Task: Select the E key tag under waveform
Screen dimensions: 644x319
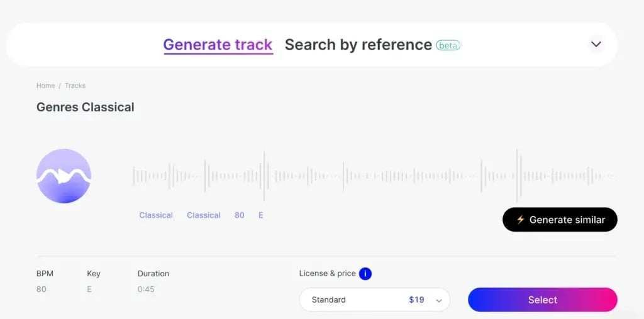Action: tap(260, 215)
